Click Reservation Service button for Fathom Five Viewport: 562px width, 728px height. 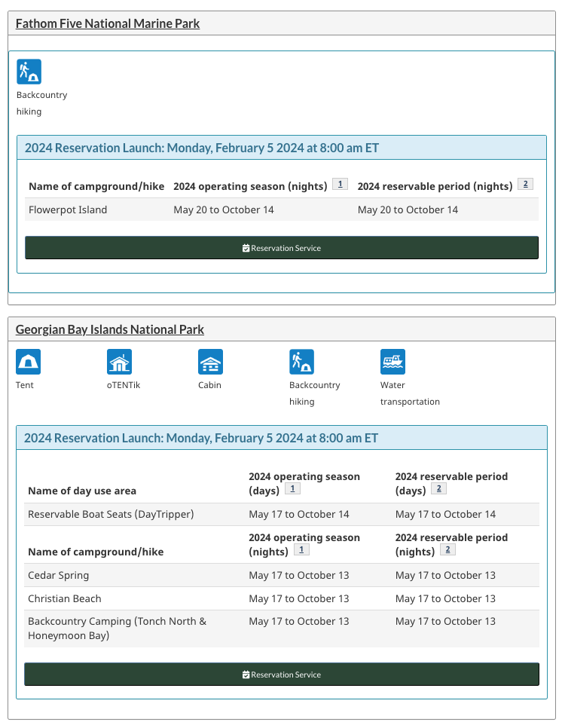(x=282, y=248)
